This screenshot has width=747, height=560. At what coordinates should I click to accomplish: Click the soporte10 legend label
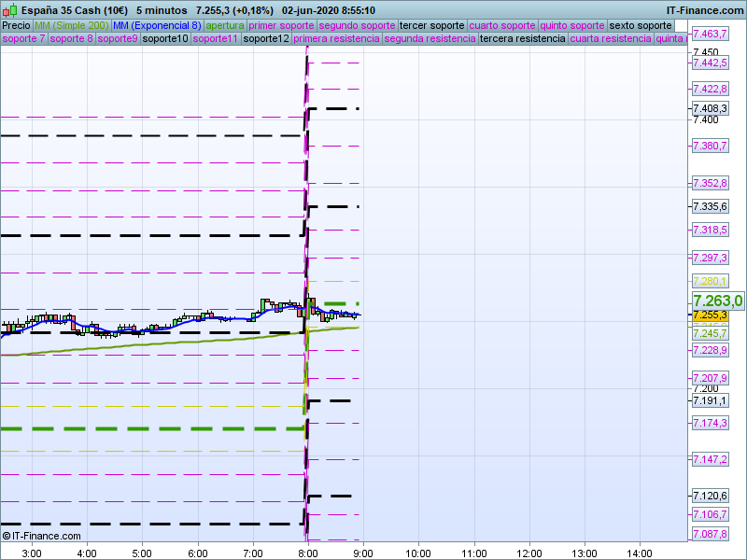click(165, 39)
